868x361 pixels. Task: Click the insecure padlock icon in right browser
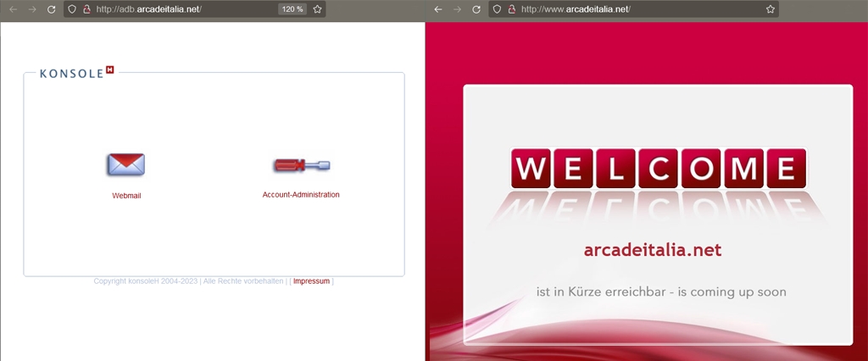pyautogui.click(x=511, y=9)
